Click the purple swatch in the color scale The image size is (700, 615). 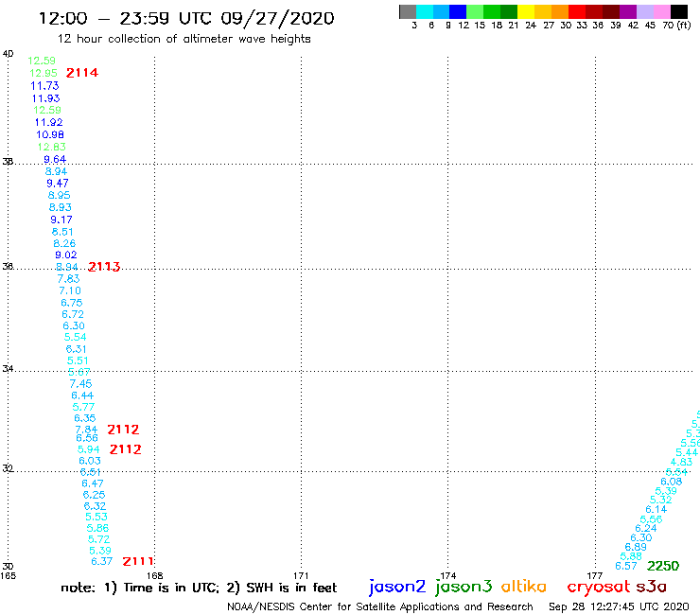tap(628, 11)
